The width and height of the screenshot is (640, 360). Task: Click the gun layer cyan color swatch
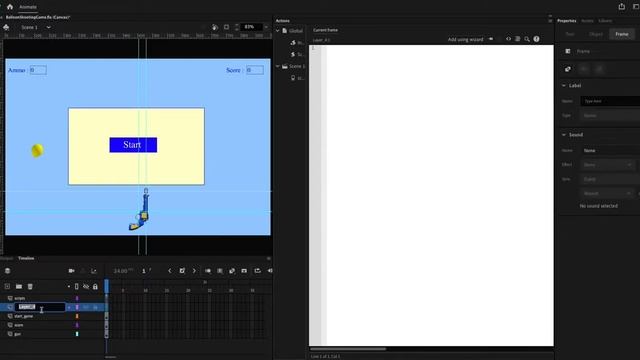coord(77,334)
